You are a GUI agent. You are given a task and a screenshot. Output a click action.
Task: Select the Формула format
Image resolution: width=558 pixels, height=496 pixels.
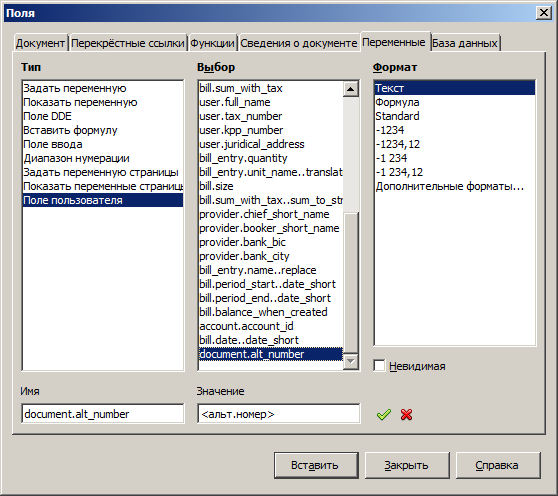pos(455,102)
